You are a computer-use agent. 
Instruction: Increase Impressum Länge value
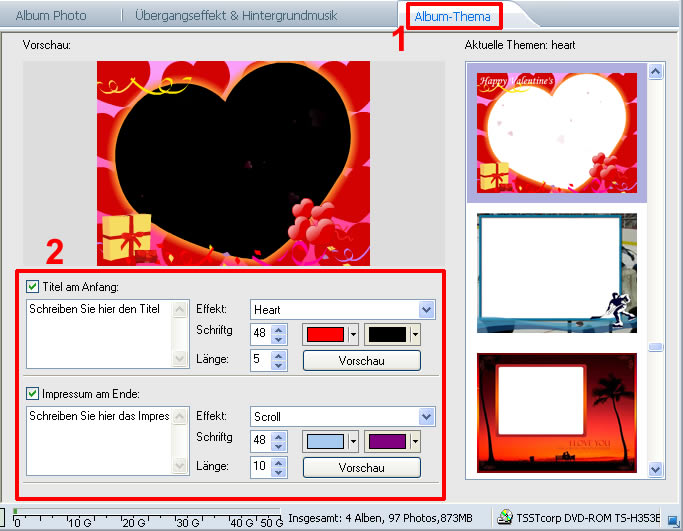[279, 463]
